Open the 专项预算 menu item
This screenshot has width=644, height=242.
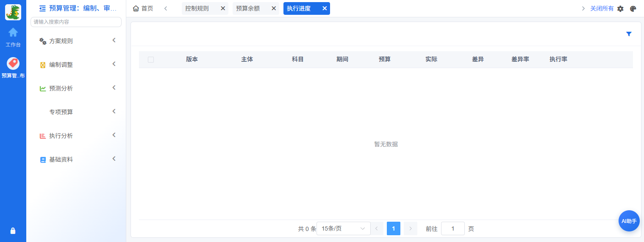(x=61, y=112)
